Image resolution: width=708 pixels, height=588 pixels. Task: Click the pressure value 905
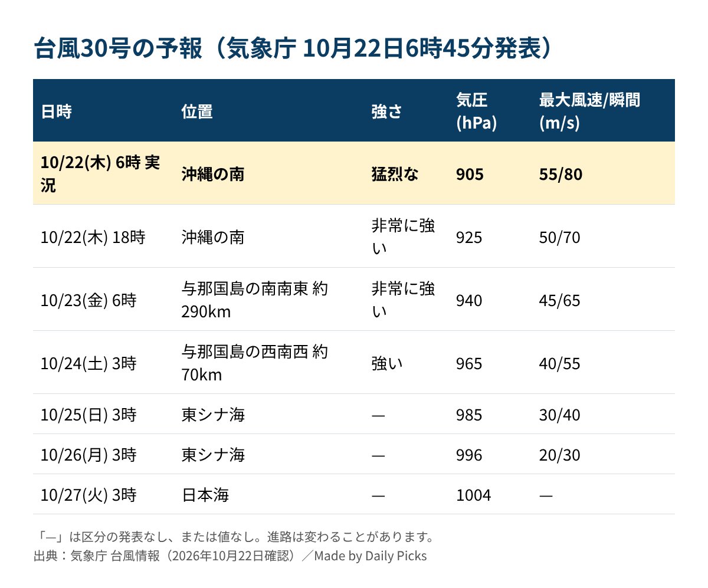[x=470, y=175]
